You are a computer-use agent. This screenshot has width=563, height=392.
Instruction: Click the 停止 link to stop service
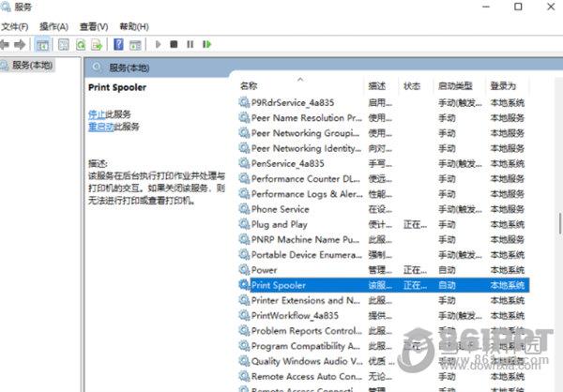point(97,113)
